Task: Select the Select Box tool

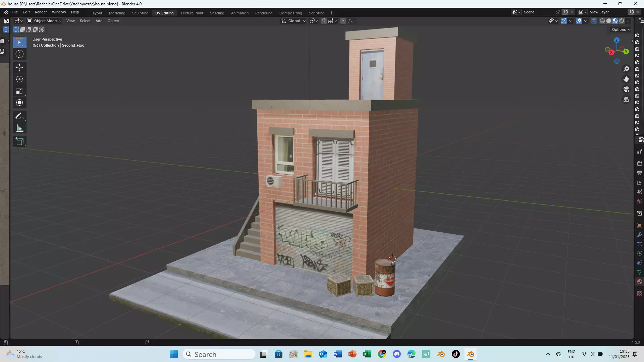Action: click(x=19, y=42)
